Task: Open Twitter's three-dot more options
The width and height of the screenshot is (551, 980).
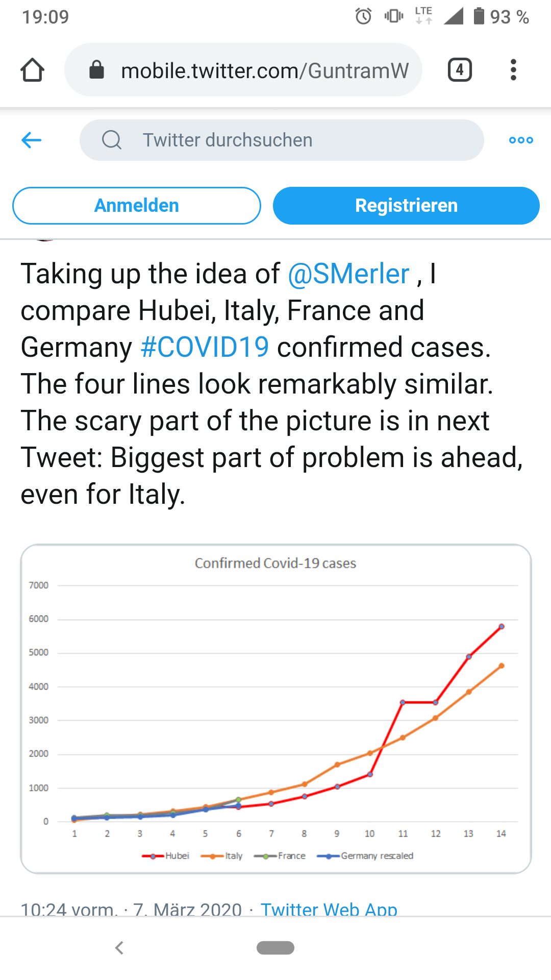Action: 521,140
